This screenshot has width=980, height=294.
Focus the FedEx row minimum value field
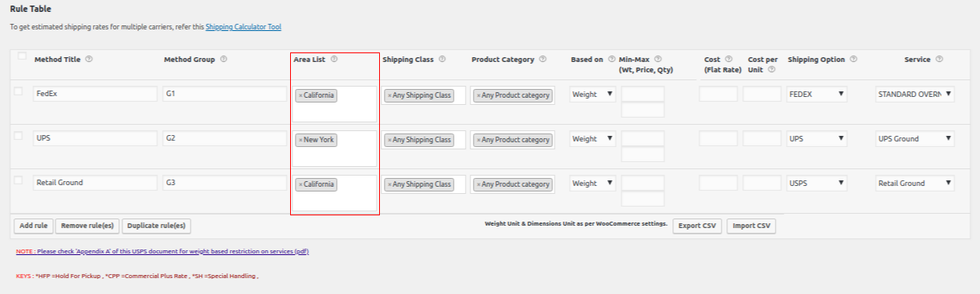tap(643, 94)
